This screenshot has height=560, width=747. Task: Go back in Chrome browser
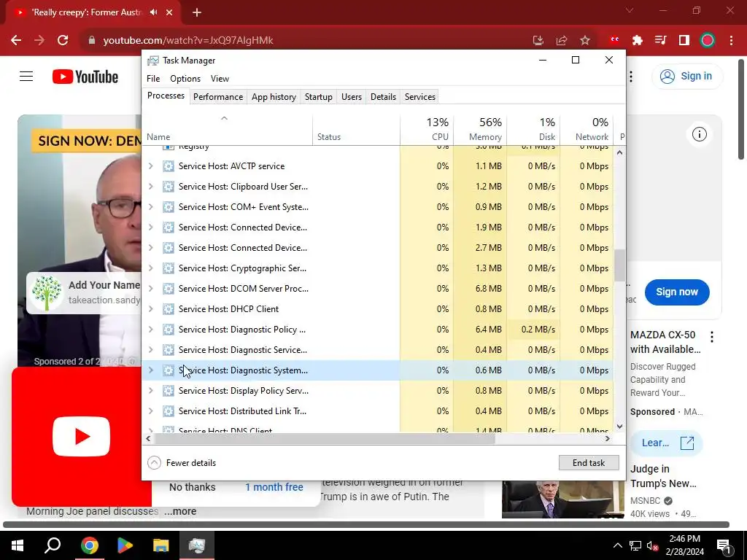pos(16,41)
